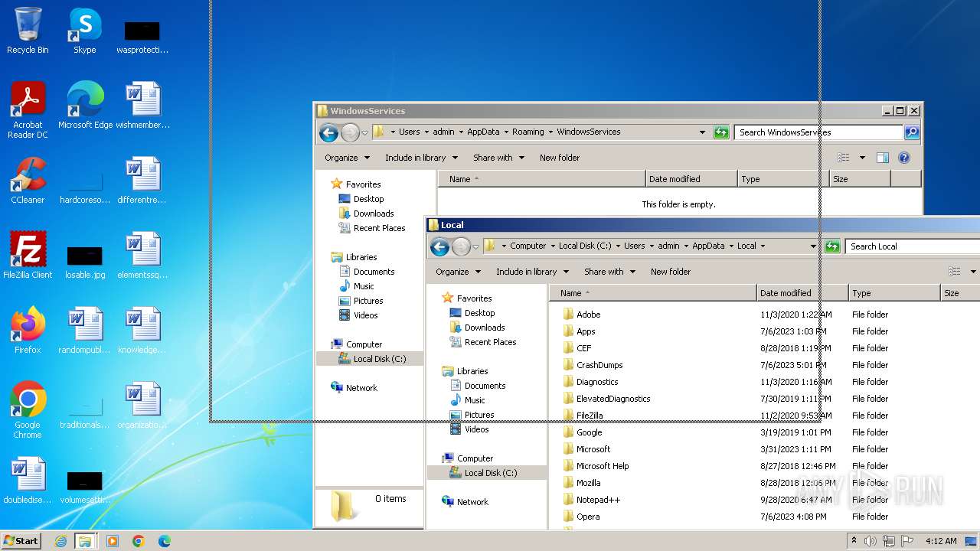The image size is (980, 551).
Task: Click New folder in Local window
Action: (671, 272)
